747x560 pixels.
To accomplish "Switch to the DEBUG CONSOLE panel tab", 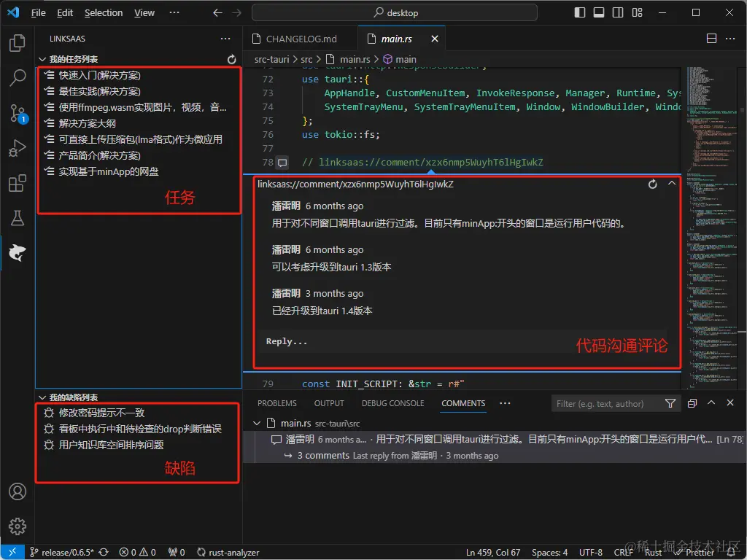I will [392, 403].
